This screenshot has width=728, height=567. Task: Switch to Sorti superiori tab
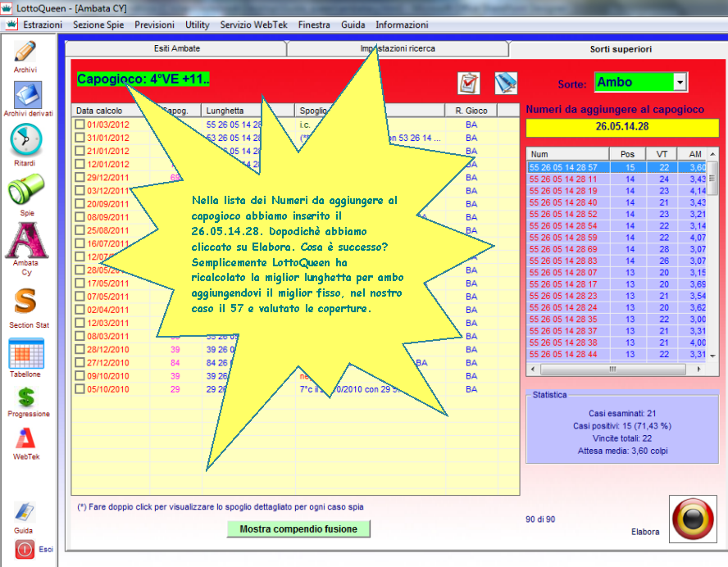(x=621, y=49)
